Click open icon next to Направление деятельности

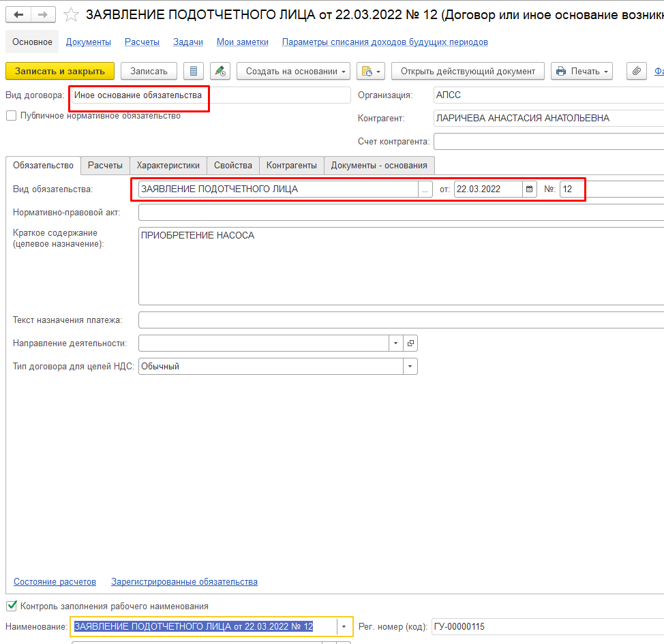410,343
